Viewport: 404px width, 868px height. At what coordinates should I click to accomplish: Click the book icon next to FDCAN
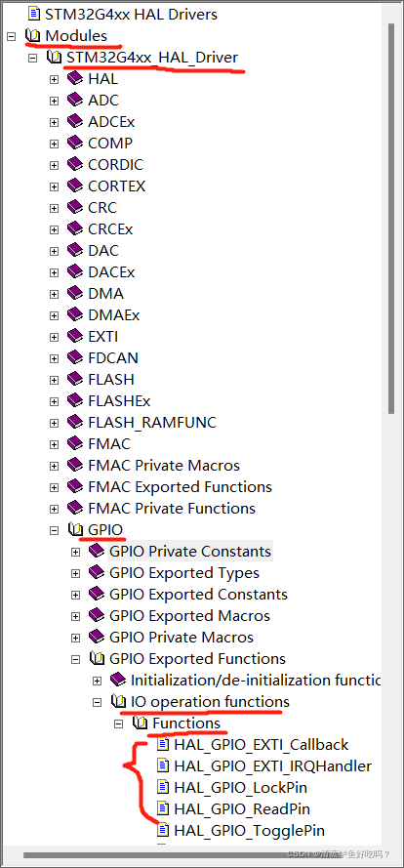75,357
